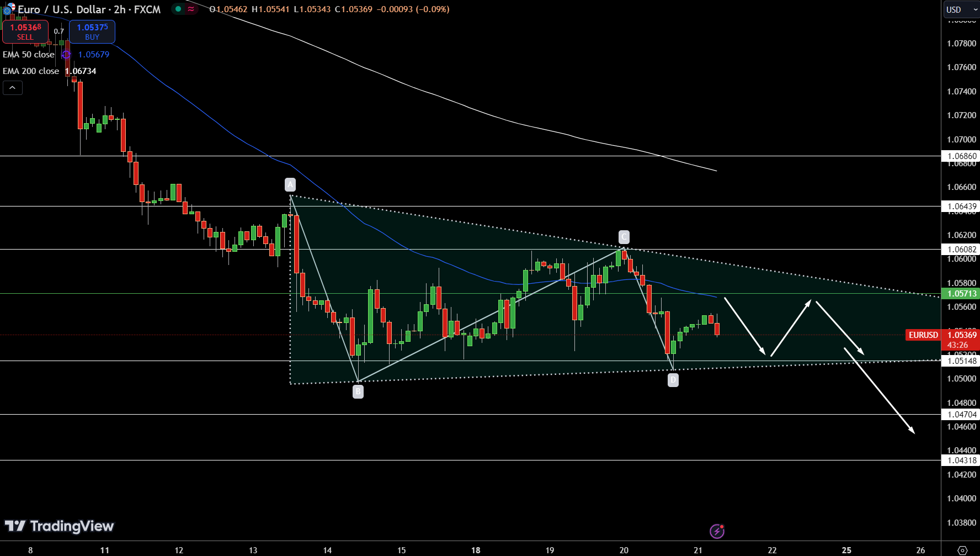Click the spread value 0.7
The width and height of the screenshot is (980, 556).
pos(59,31)
